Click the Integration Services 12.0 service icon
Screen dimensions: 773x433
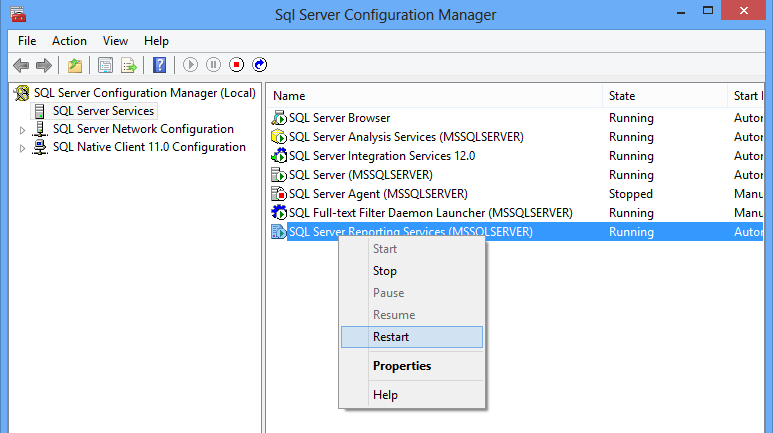point(279,156)
